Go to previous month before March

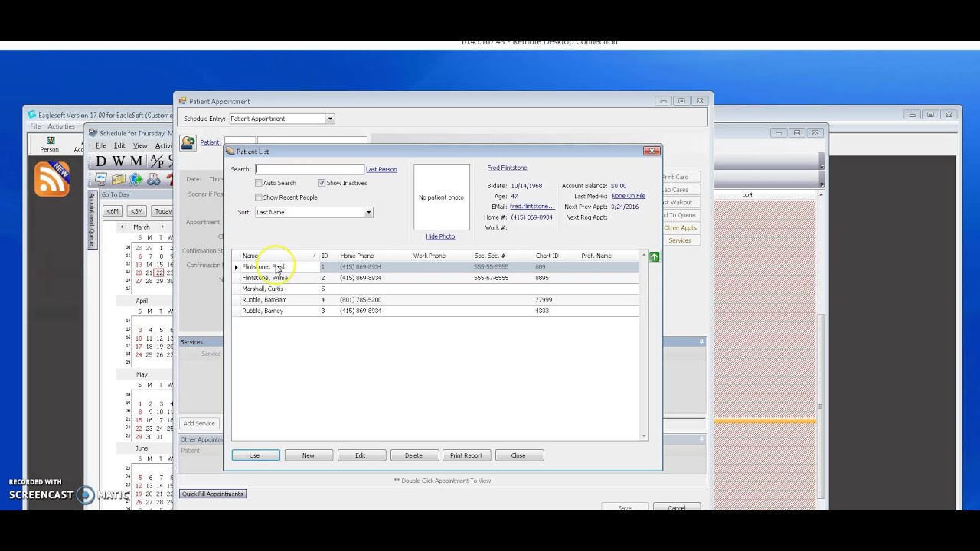122,227
